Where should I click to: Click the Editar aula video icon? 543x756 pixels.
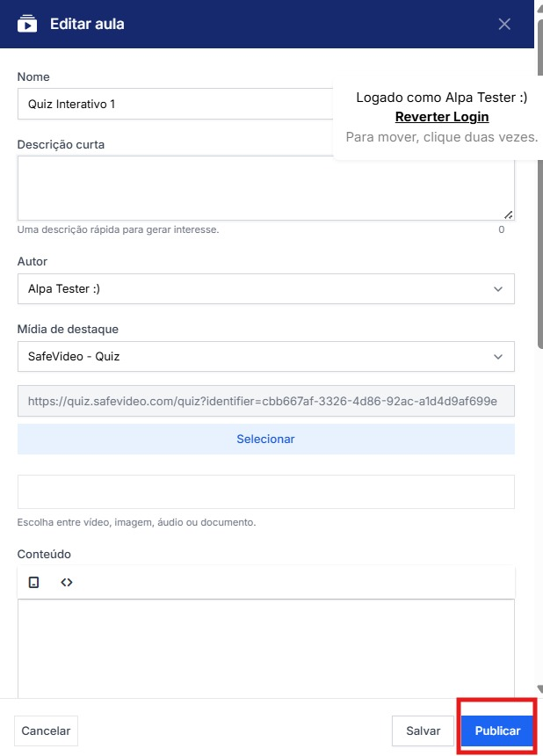pyautogui.click(x=27, y=24)
